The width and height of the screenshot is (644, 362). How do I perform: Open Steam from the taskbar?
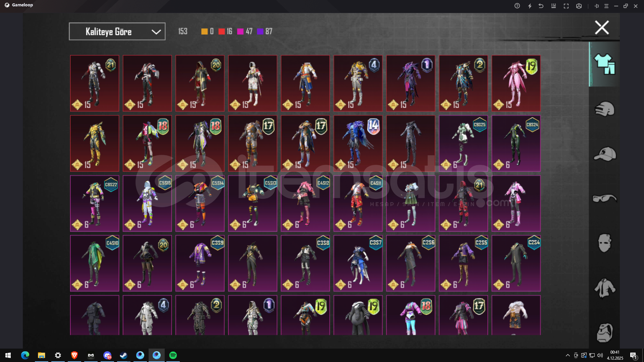(123, 355)
